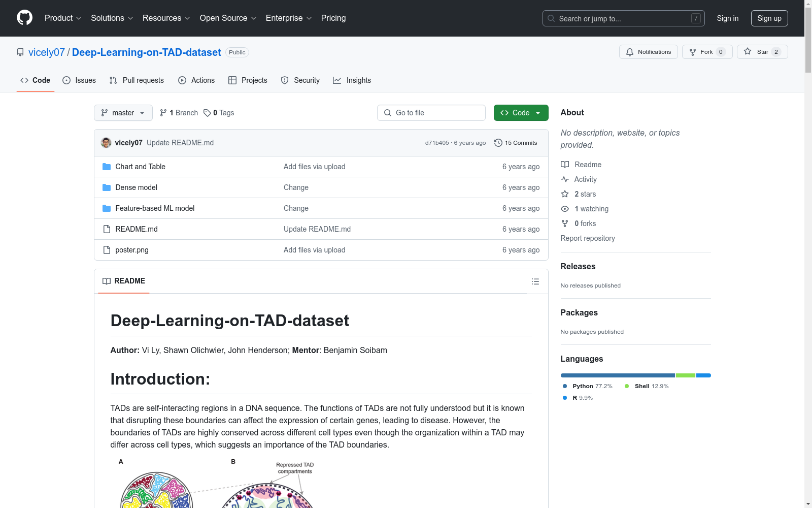The height and width of the screenshot is (508, 812).
Task: Click the Sign in link
Action: [x=728, y=18]
